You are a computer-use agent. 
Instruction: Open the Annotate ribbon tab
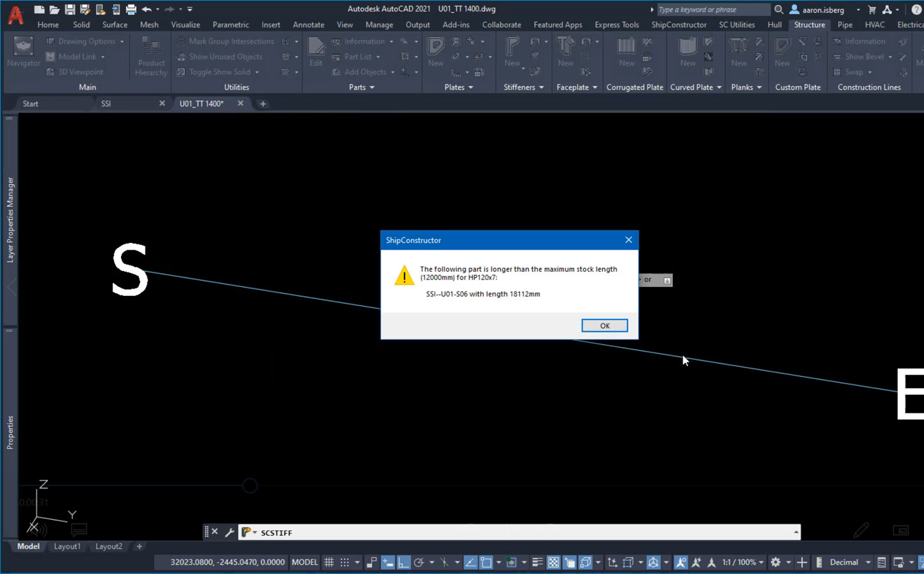coord(308,25)
